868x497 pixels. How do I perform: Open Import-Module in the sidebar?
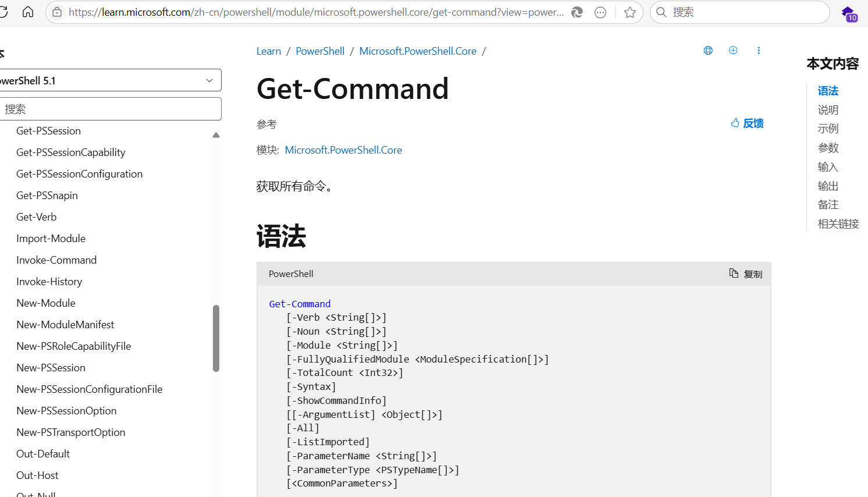[x=51, y=239]
